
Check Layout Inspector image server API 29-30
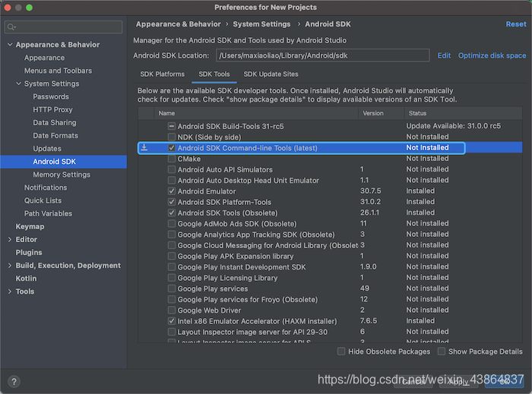[172, 332]
